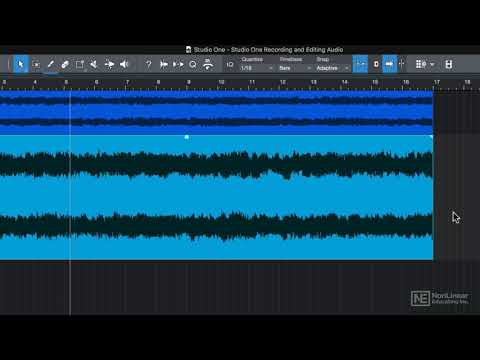Screen dimensions: 480x360
Task: Click bar 12 on timeline ruler
Action: (282, 82)
